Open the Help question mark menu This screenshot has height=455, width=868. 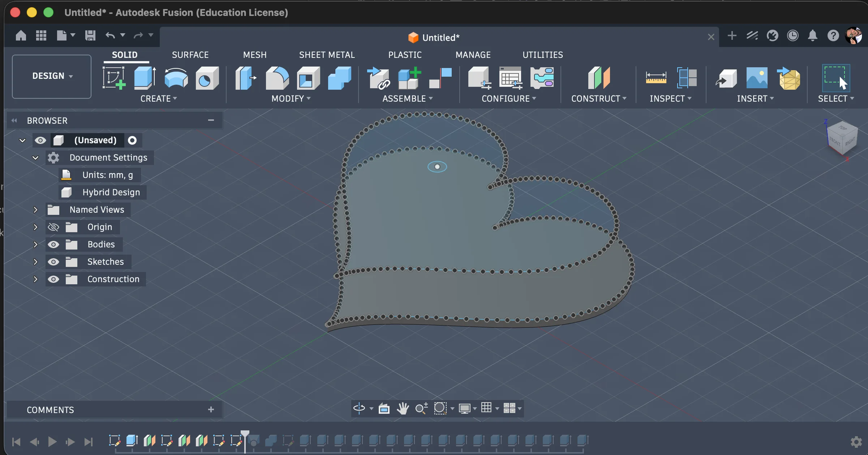coord(833,35)
